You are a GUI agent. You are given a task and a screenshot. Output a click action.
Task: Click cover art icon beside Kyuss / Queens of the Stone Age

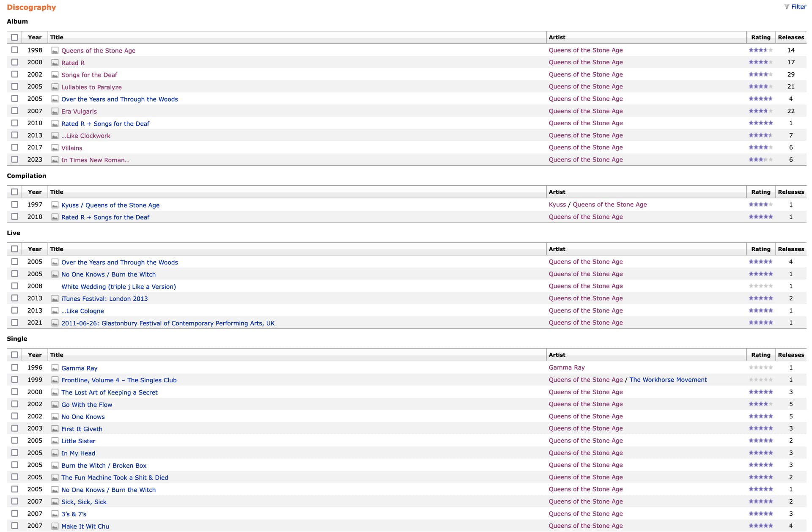tap(55, 205)
